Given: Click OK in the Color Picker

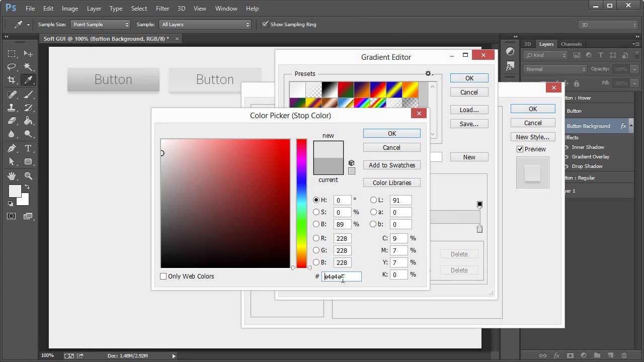Looking at the screenshot, I should click(392, 133).
